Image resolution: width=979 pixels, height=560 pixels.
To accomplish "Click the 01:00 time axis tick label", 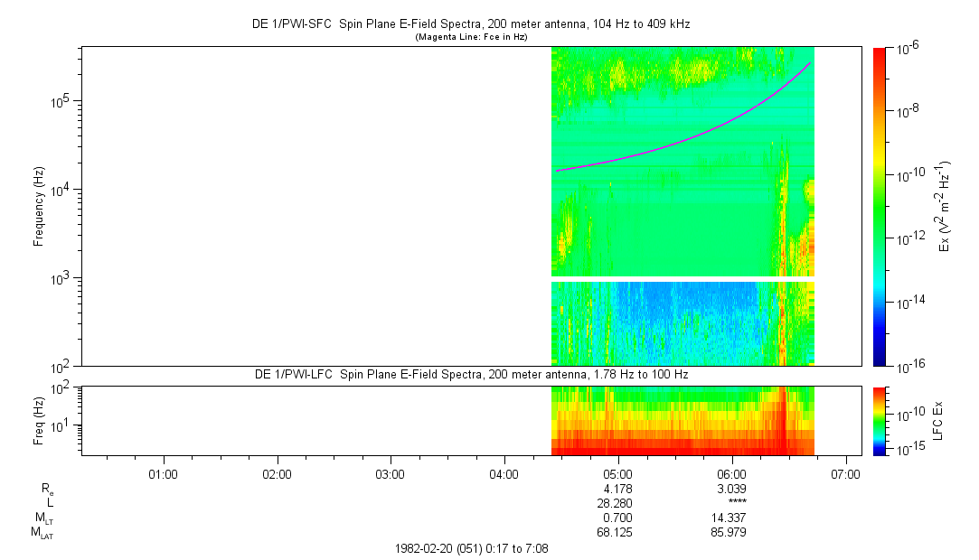I will pos(163,473).
